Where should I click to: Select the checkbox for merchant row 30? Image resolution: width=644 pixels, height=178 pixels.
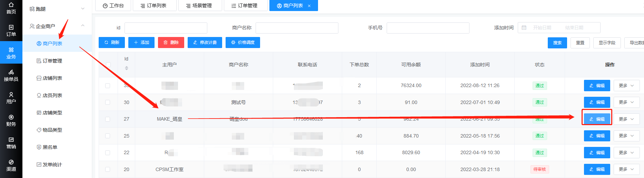click(108, 102)
